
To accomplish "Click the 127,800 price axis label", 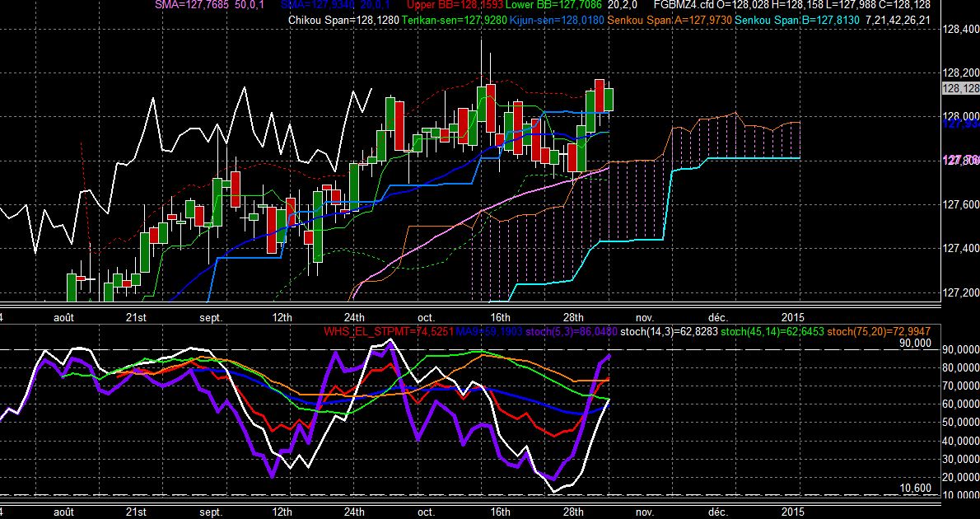I will pos(961,161).
